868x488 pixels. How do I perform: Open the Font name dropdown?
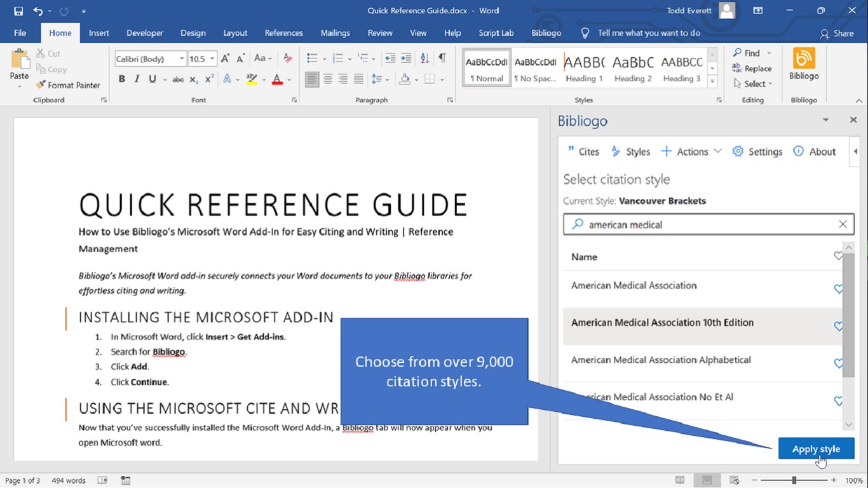point(182,58)
